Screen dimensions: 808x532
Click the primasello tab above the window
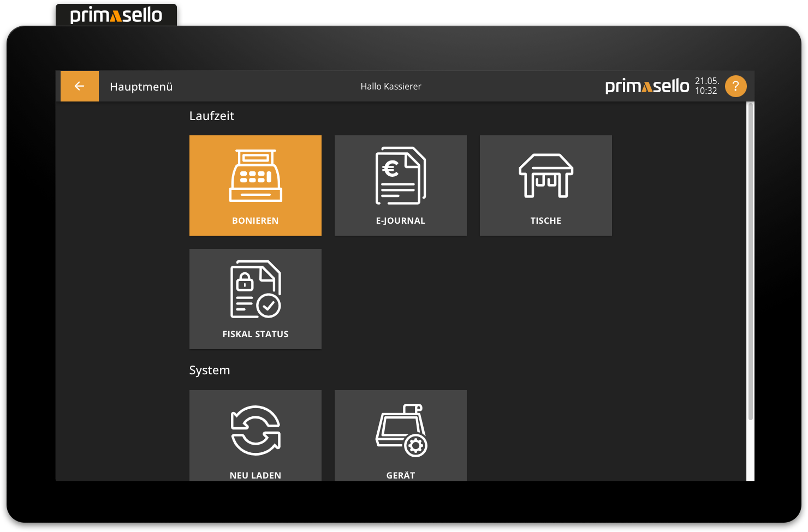pos(116,15)
